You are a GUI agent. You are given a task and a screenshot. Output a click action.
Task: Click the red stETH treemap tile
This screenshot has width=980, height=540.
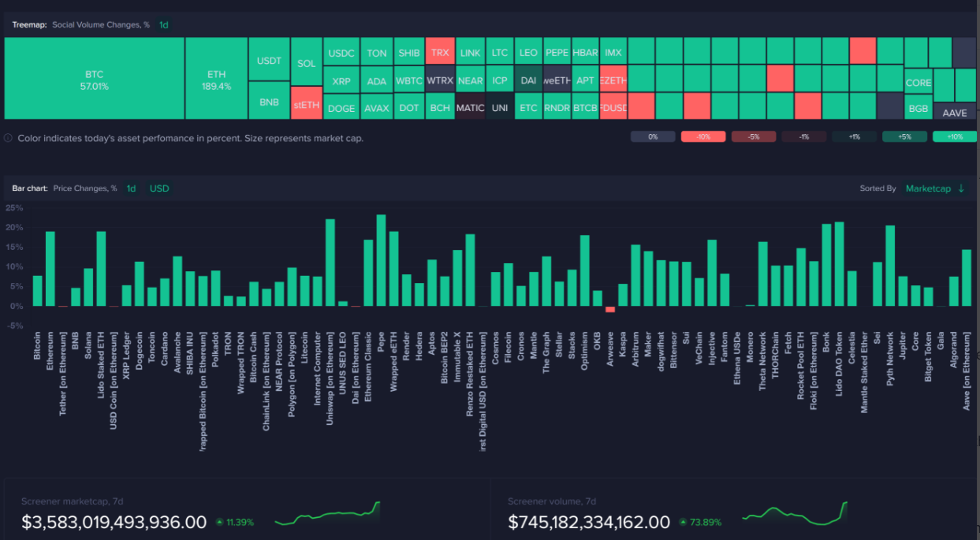click(x=307, y=105)
